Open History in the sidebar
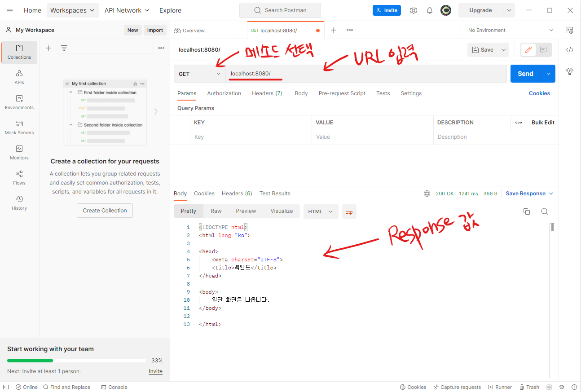581x392 pixels. tap(19, 203)
